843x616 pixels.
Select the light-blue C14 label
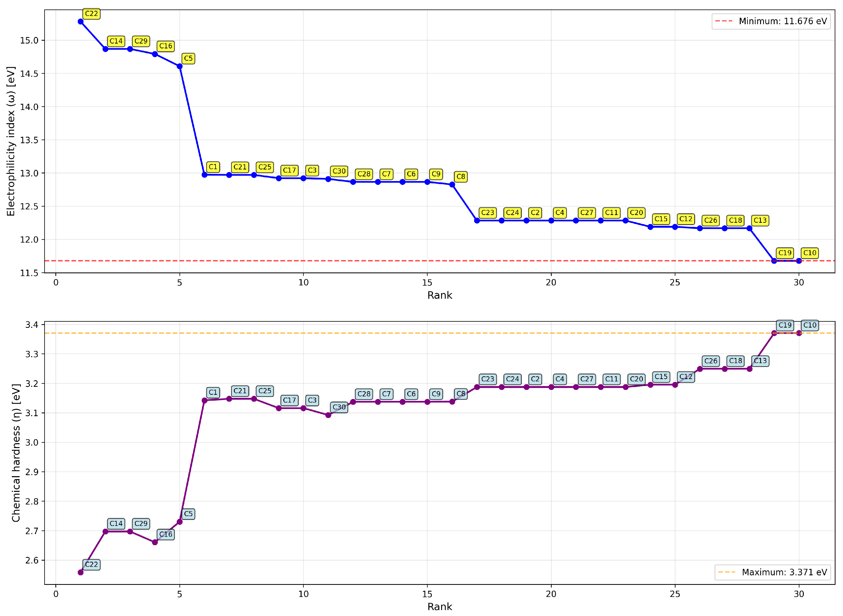click(116, 524)
